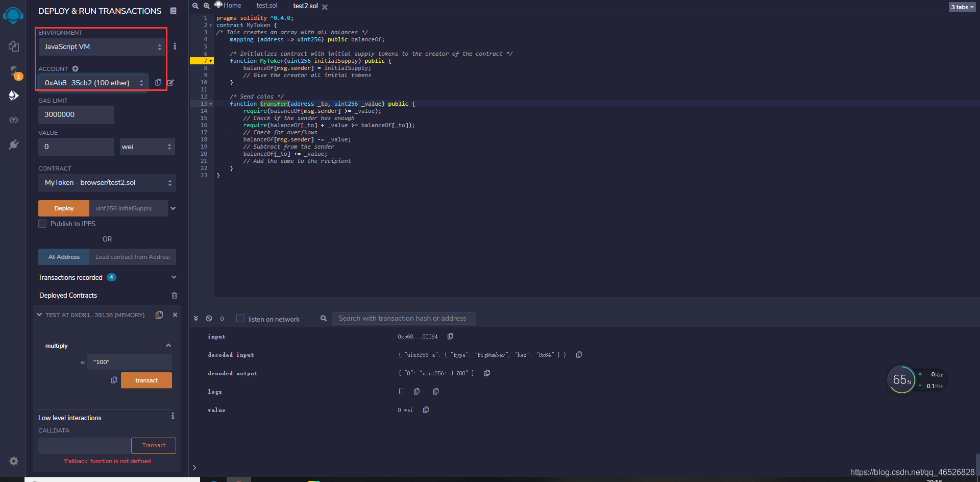Viewport: 980px width, 482px height.
Task: Remove TEST deployed contract instance
Action: point(175,315)
